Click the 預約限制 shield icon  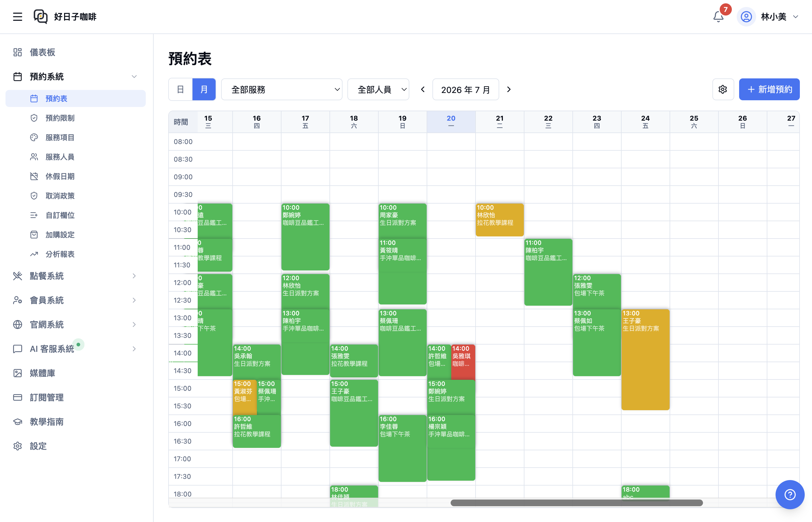[x=34, y=118]
